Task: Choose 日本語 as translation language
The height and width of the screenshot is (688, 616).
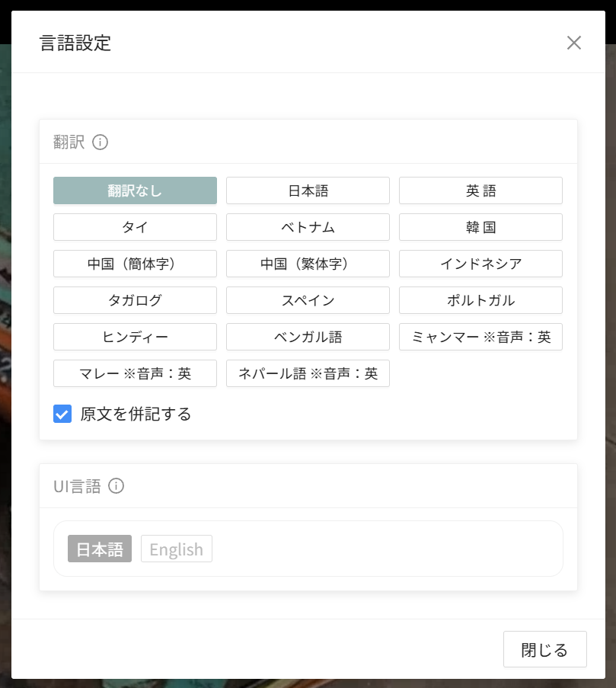Action: pos(308,190)
